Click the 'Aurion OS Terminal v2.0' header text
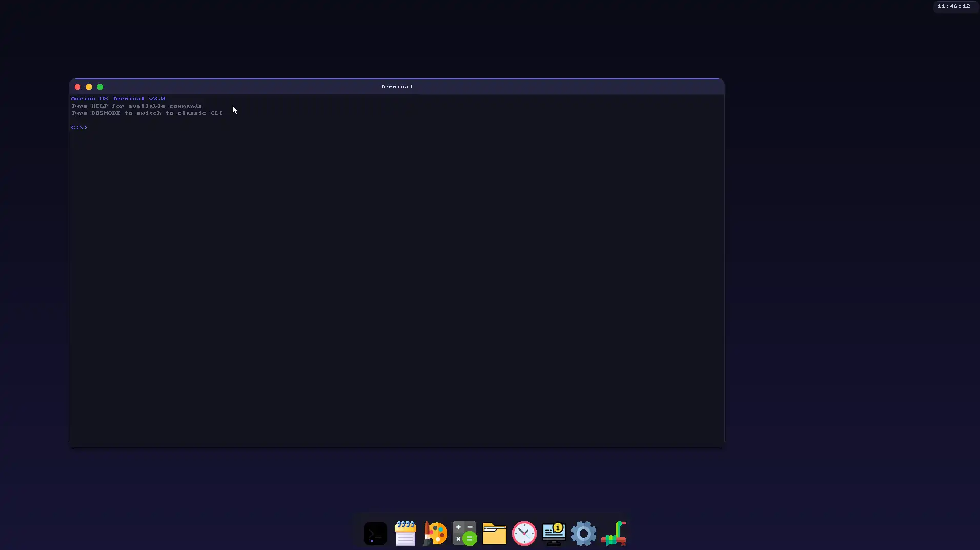 pos(118,99)
